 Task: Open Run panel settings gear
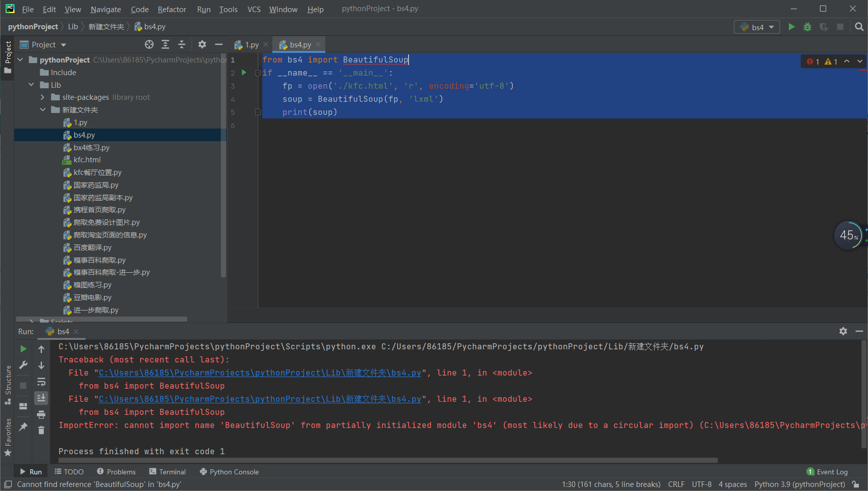click(x=843, y=331)
